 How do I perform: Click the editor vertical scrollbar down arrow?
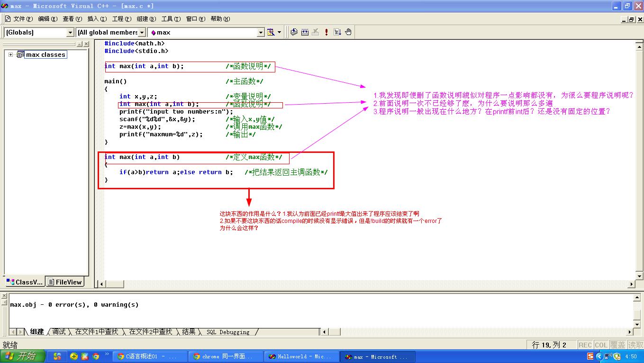[639, 276]
